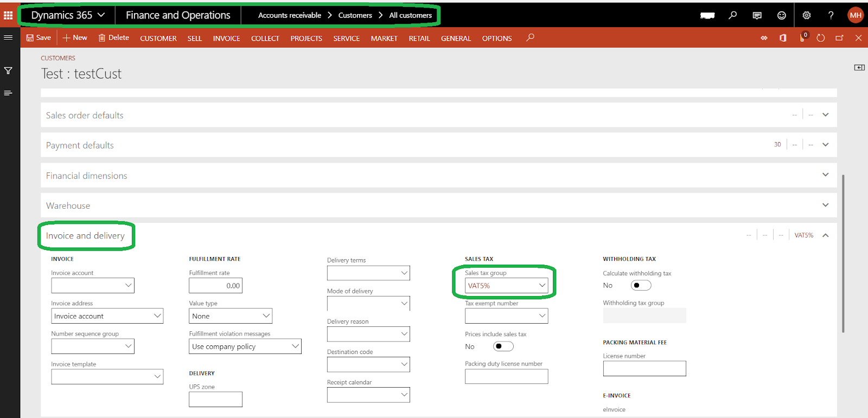Screen dimensions: 868x418
Task: Go to All customers breadcrumb link
Action: pyautogui.click(x=411, y=15)
